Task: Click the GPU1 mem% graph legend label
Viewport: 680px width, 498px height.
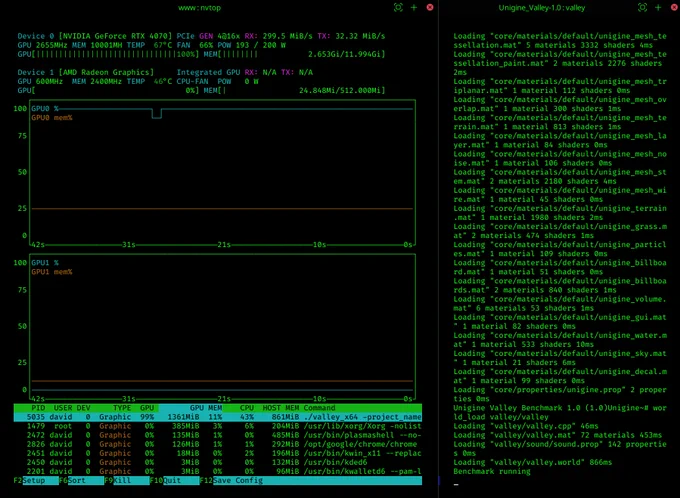Action: [52, 272]
